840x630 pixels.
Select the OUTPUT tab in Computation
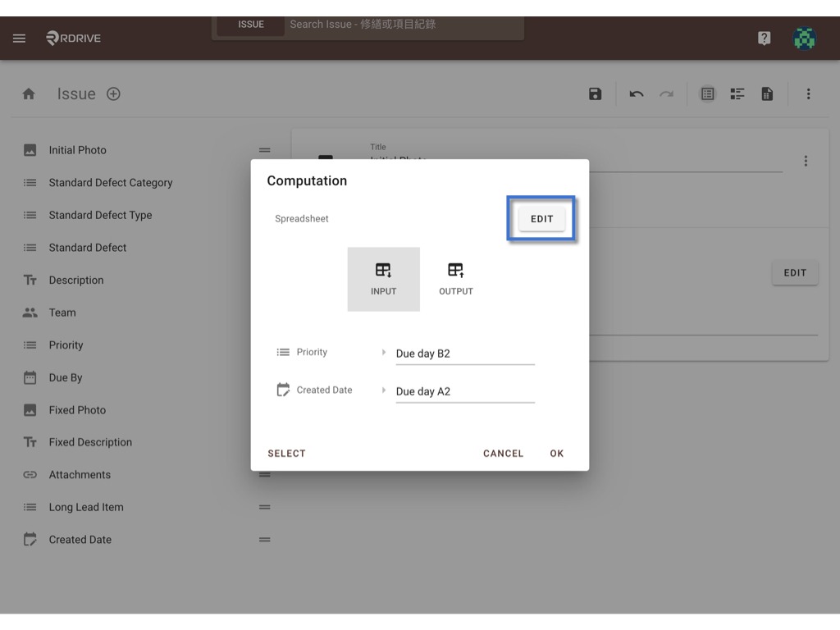(456, 279)
